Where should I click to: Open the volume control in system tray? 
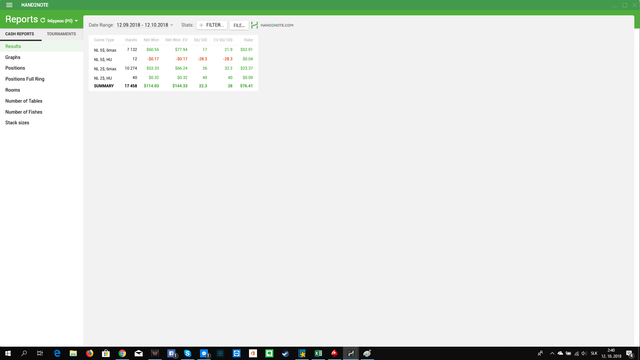[584, 353]
